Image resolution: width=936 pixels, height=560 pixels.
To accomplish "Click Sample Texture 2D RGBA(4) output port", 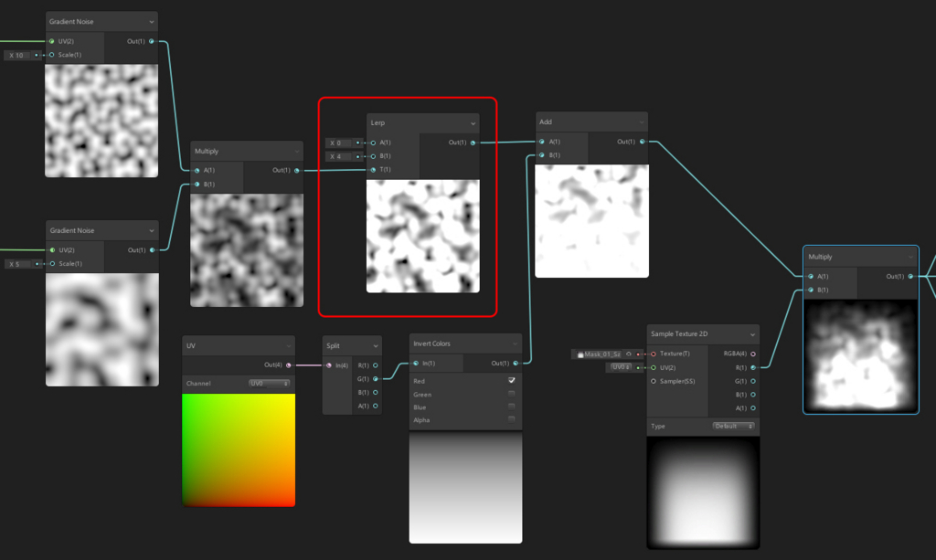I will point(753,354).
